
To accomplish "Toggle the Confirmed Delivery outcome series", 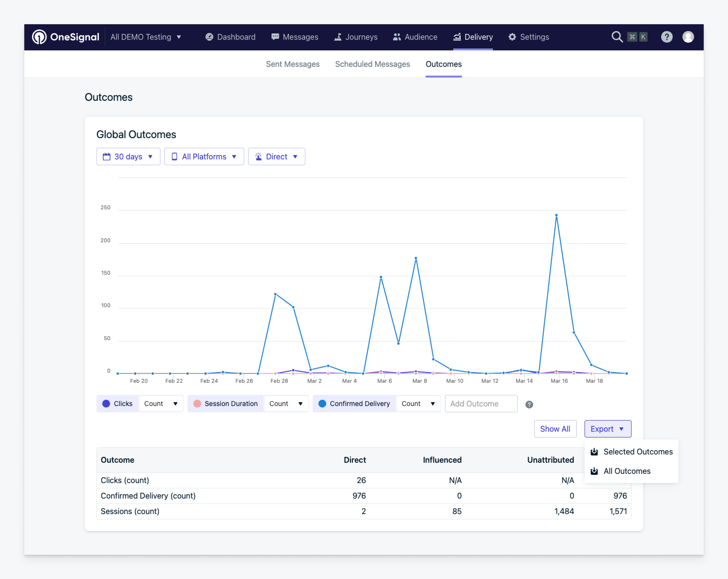I will pyautogui.click(x=359, y=403).
